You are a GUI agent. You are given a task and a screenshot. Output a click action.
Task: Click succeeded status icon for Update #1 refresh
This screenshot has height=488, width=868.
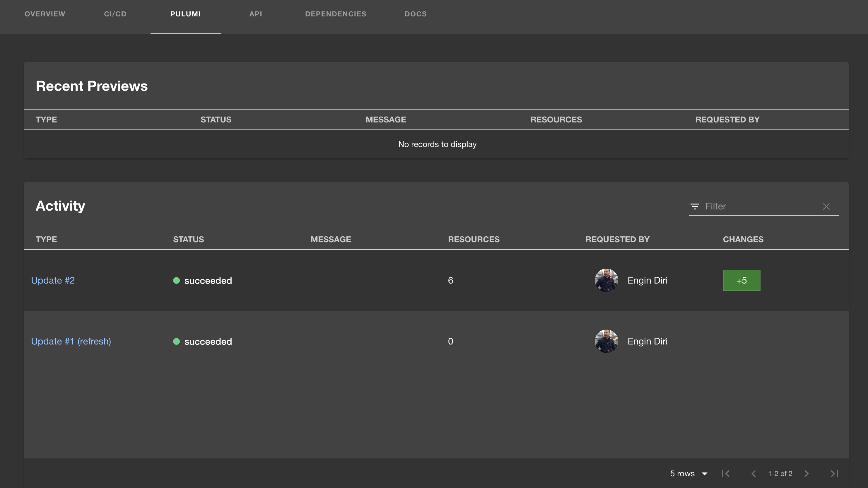[177, 341]
